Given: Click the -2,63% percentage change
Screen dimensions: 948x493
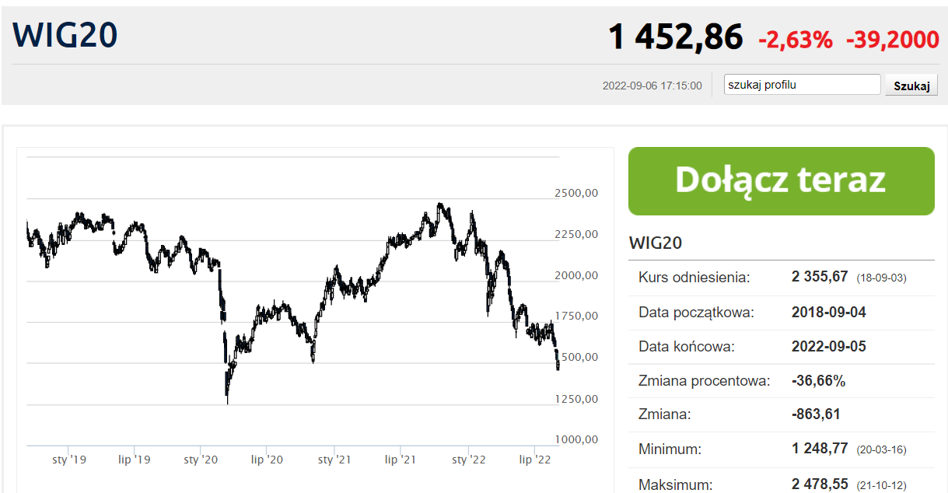Looking at the screenshot, I should click(795, 40).
